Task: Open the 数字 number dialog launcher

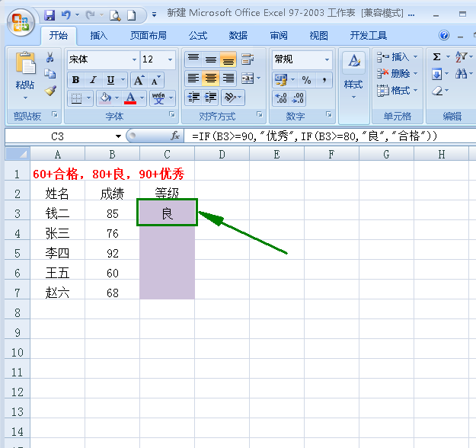Action: (x=329, y=114)
